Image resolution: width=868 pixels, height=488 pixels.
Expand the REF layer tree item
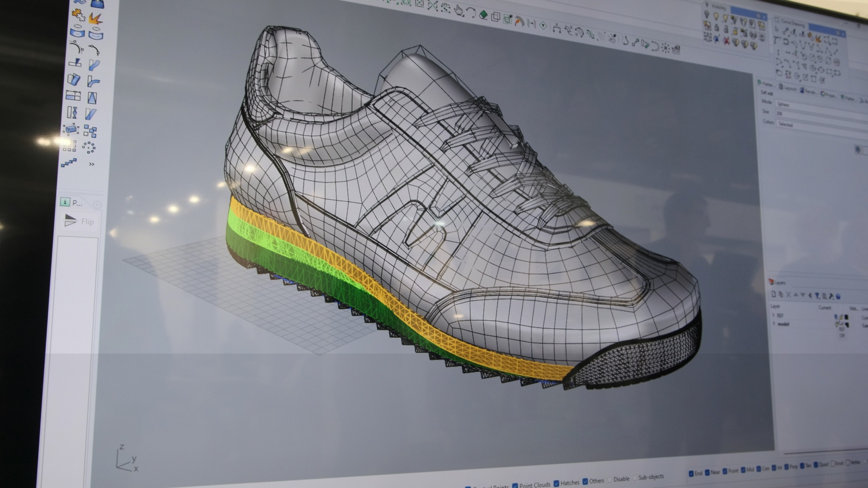coord(774,315)
